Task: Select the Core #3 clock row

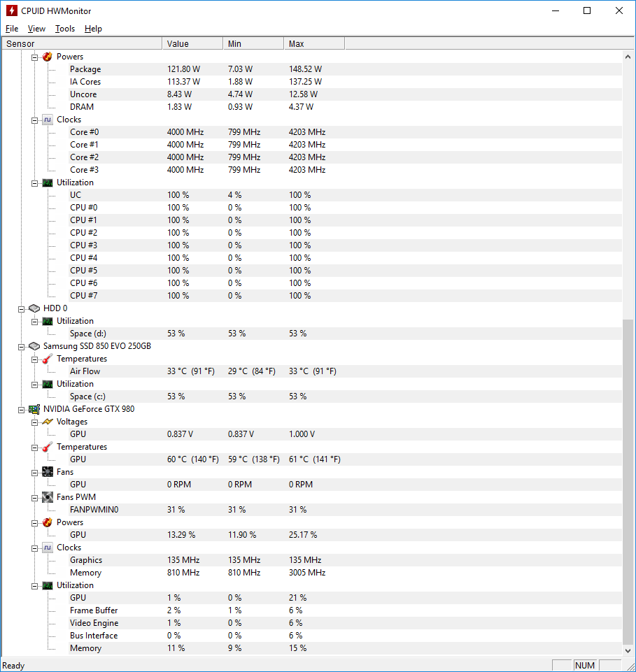Action: 345,170
